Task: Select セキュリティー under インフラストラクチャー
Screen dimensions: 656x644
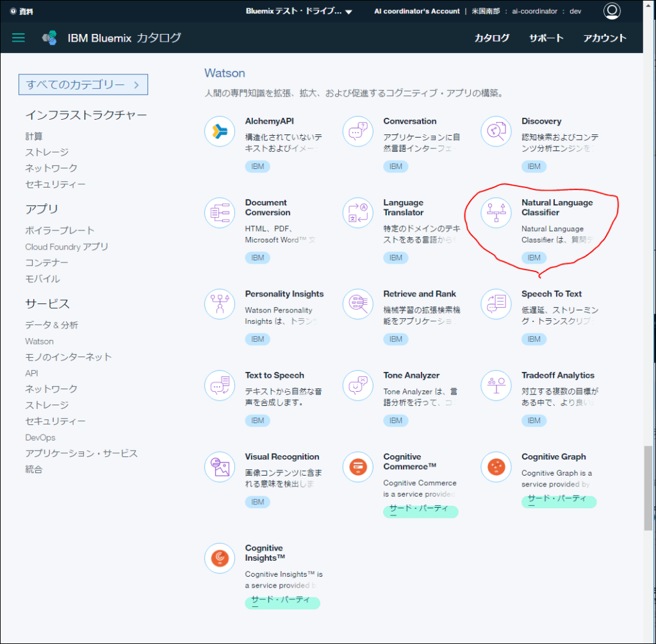Action: point(55,184)
